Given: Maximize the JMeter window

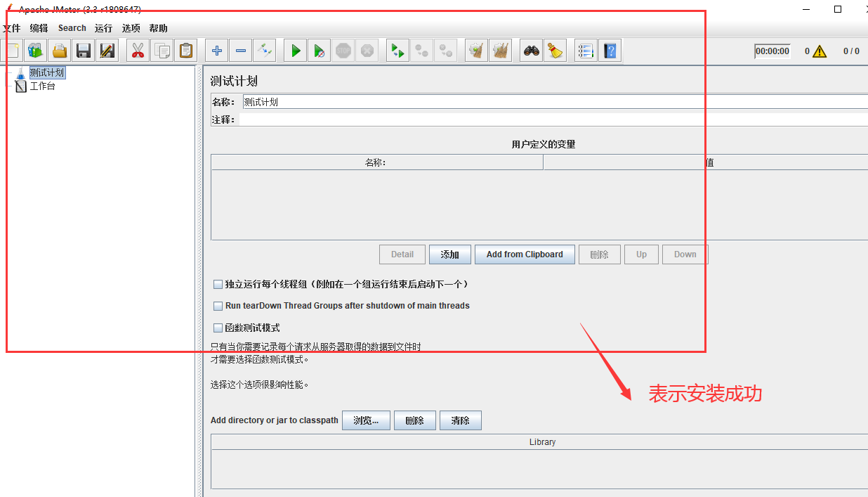Looking at the screenshot, I should (x=838, y=9).
